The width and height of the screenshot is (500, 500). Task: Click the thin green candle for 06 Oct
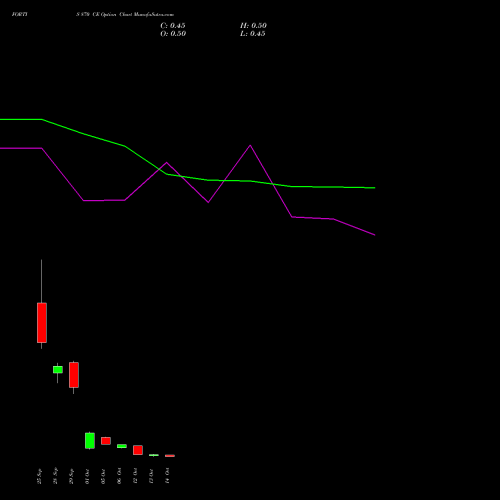(x=122, y=446)
